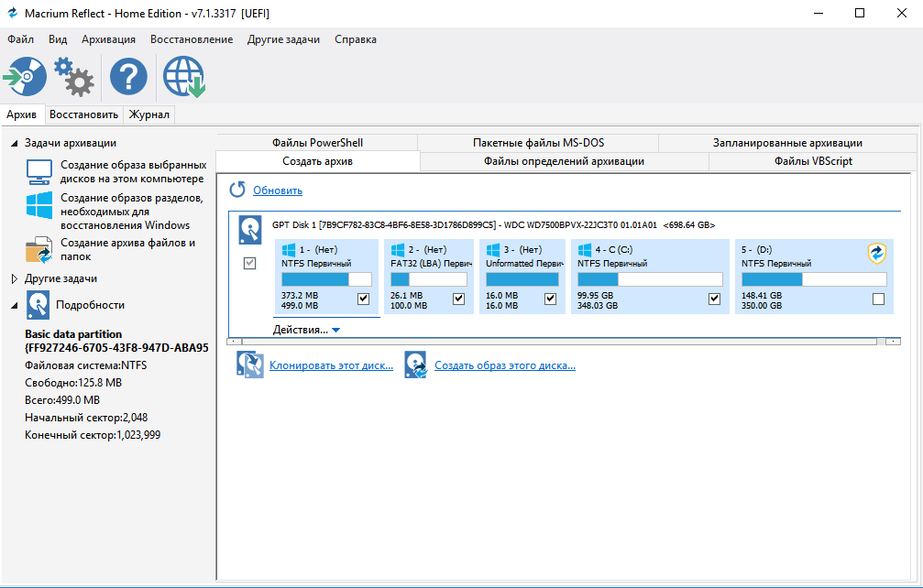The width and height of the screenshot is (923, 588).
Task: Click the create disk image icon
Action: click(415, 365)
